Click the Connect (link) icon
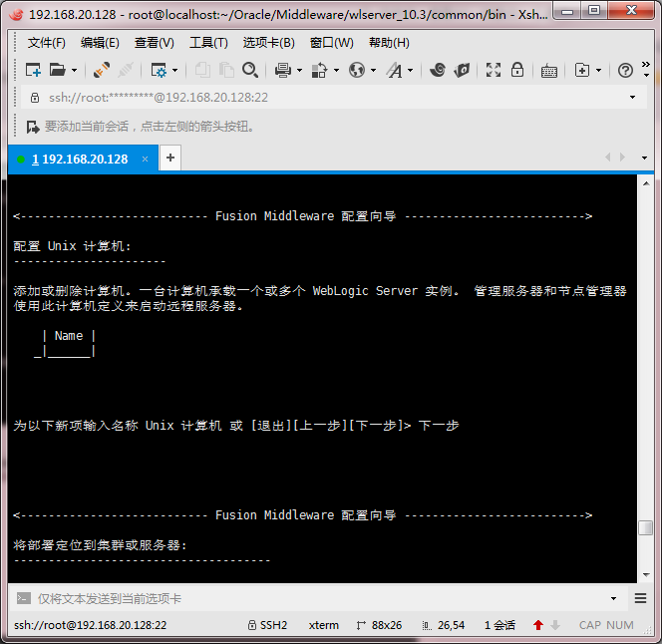This screenshot has height=644, width=662. 102,70
